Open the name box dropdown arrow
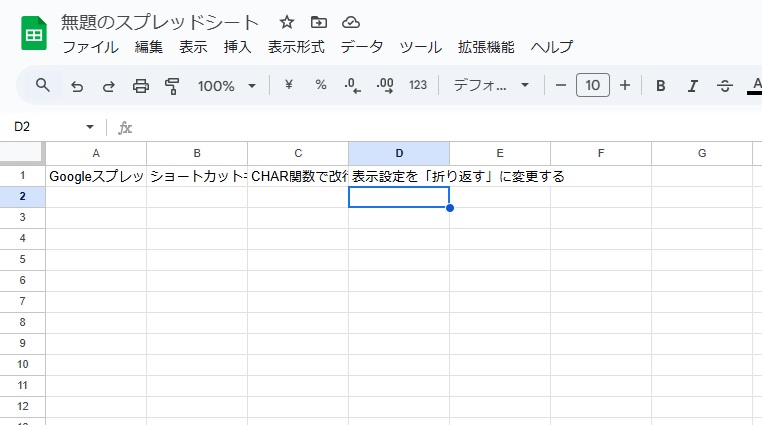 click(x=90, y=127)
